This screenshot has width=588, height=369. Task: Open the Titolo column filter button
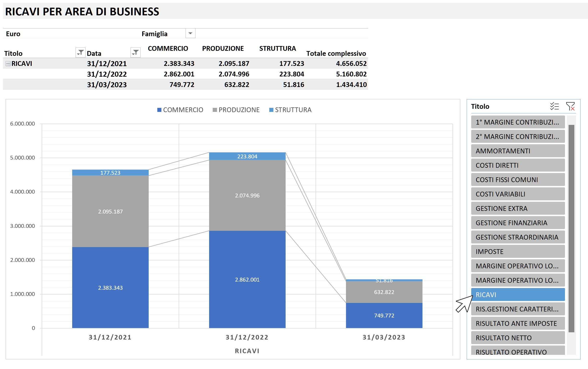80,52
